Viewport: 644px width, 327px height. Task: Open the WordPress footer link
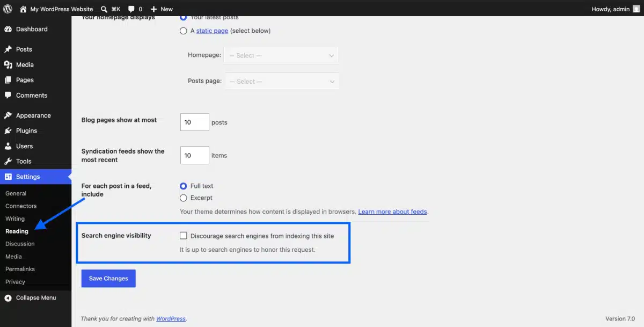pyautogui.click(x=171, y=319)
